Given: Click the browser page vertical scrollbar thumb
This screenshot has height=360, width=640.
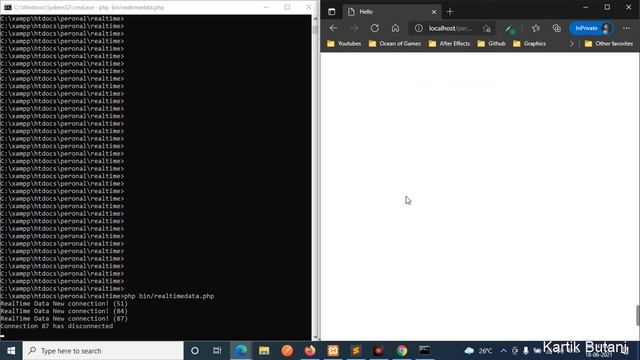Looking at the screenshot, I should click(637, 315).
